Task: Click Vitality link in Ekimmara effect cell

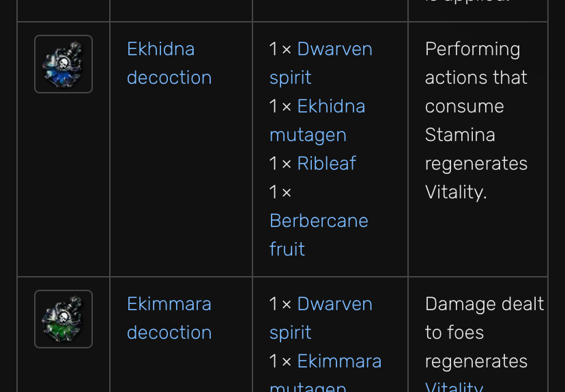Action: tap(454, 387)
